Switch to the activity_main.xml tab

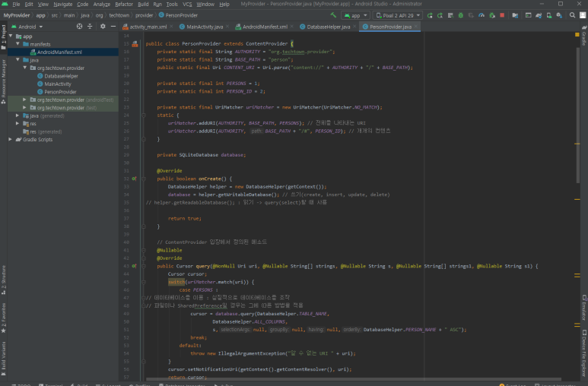[x=148, y=27]
